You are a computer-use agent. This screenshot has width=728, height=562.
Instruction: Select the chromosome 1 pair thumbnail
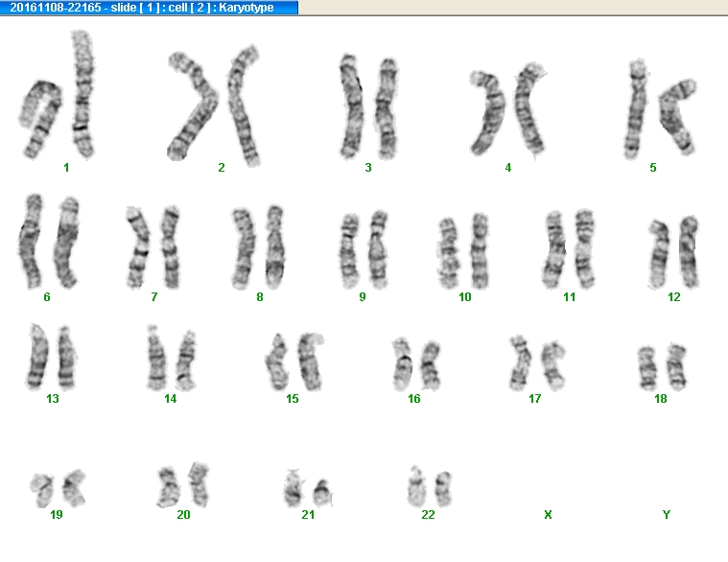pyautogui.click(x=58, y=94)
